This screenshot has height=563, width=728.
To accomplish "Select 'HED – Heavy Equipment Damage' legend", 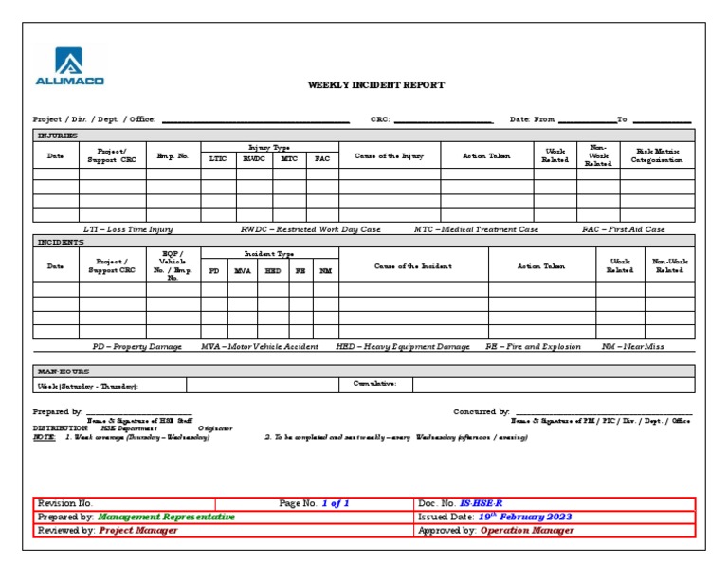I will pos(403,346).
